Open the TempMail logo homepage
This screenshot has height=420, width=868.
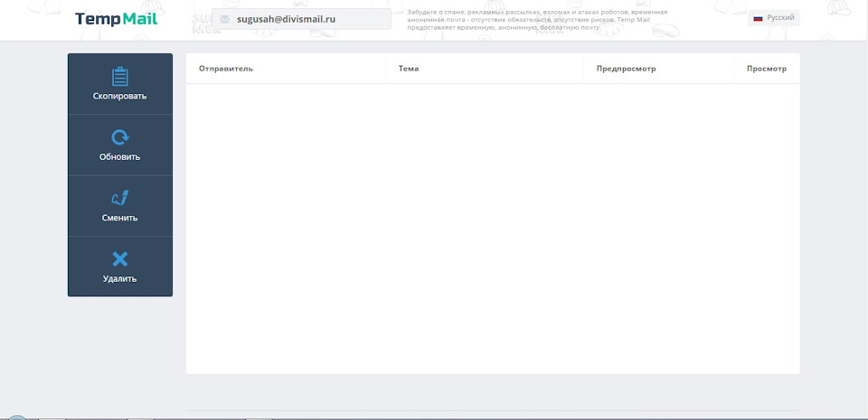(117, 19)
